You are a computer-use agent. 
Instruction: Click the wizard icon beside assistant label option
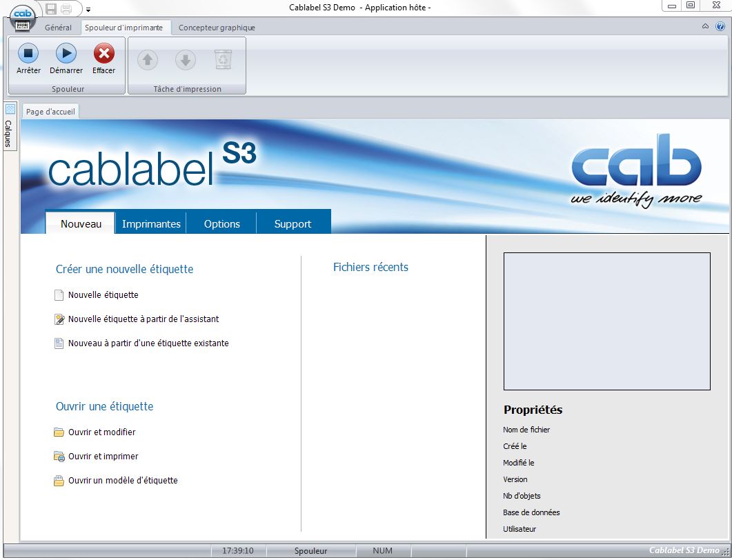click(59, 319)
